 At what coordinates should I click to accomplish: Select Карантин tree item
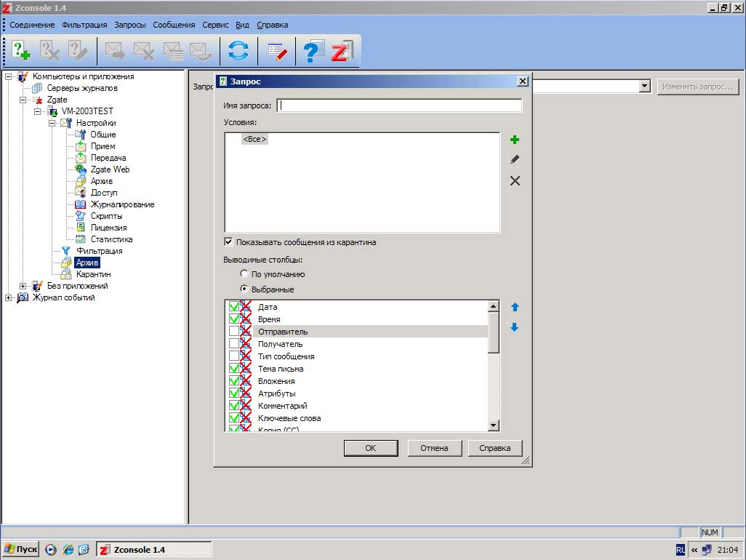point(93,274)
